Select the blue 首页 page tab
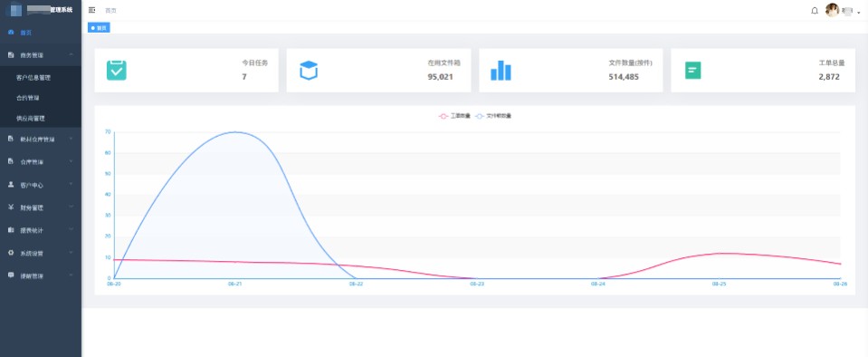The width and height of the screenshot is (868, 357). (x=99, y=28)
